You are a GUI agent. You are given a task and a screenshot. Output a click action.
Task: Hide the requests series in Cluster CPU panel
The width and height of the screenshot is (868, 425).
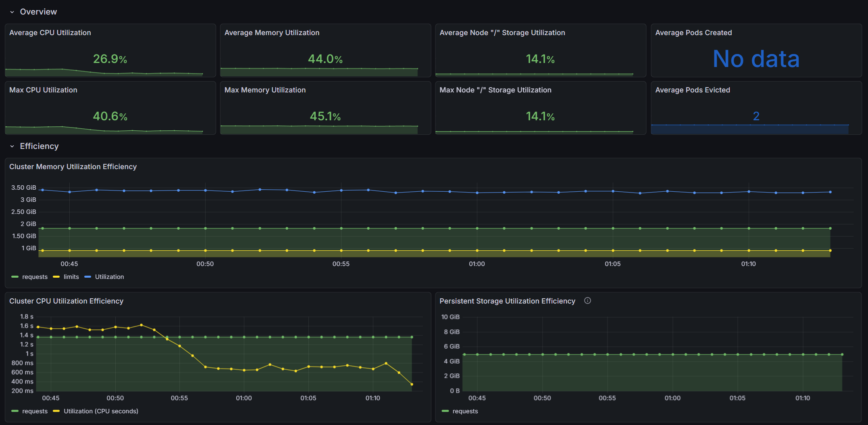click(36, 411)
